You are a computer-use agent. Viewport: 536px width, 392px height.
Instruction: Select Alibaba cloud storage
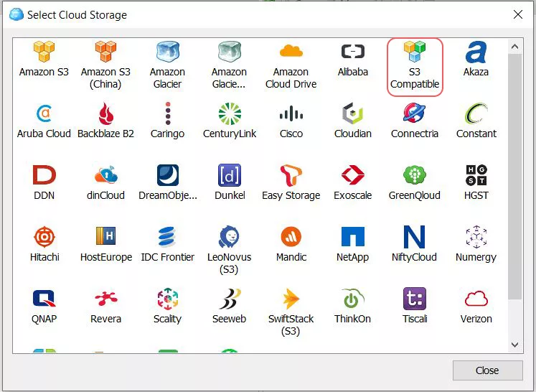[x=352, y=53]
